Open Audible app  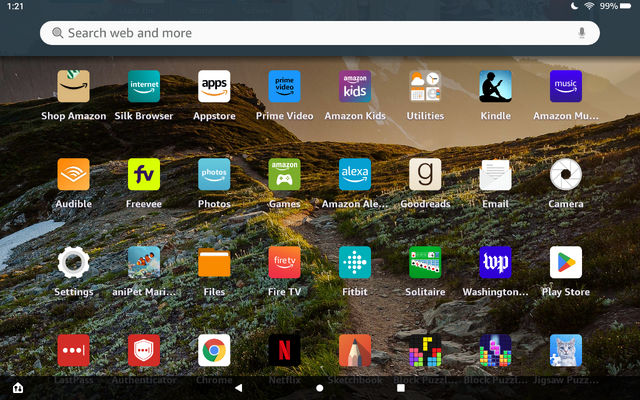click(x=73, y=174)
